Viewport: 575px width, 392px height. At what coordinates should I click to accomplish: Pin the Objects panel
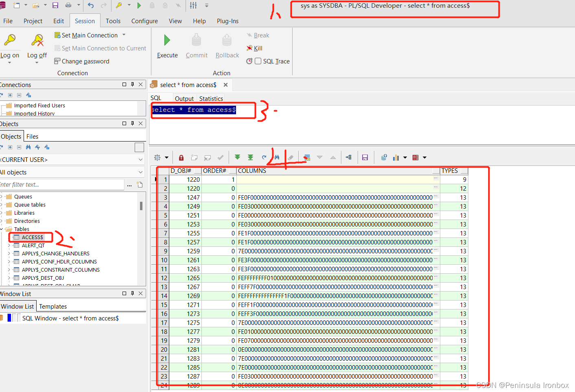pyautogui.click(x=132, y=123)
